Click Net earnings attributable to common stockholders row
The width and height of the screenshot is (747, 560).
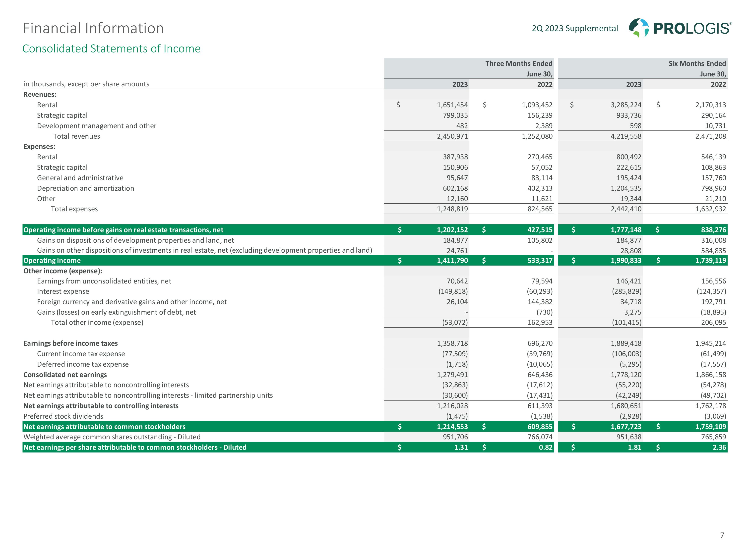(104, 427)
